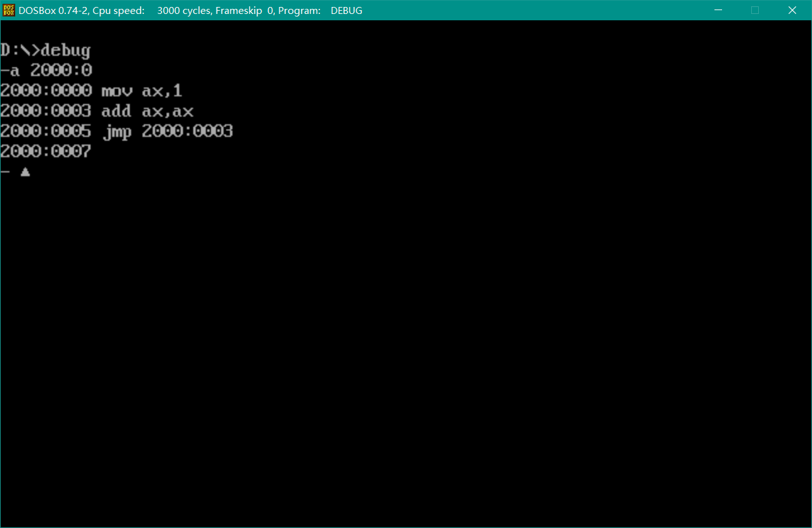Click the address '2000:0003' at line start
This screenshot has height=528, width=812.
coord(46,112)
